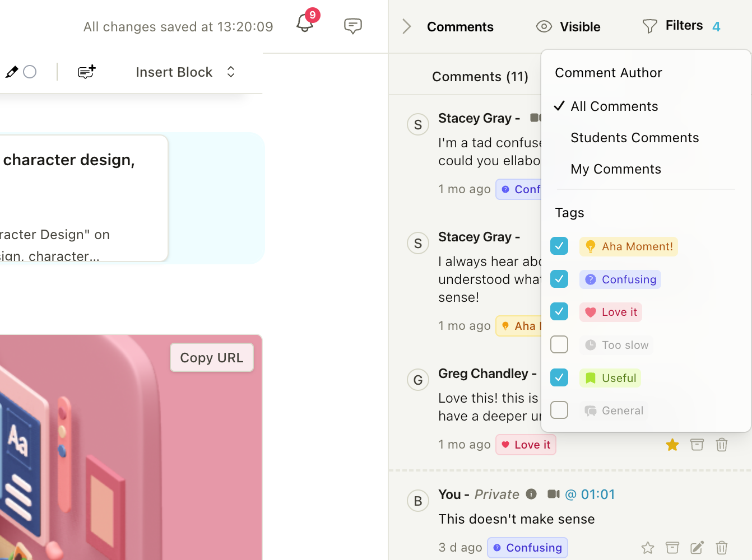Click the pen color circle swatch
Screen dimensions: 752x560
[30, 72]
